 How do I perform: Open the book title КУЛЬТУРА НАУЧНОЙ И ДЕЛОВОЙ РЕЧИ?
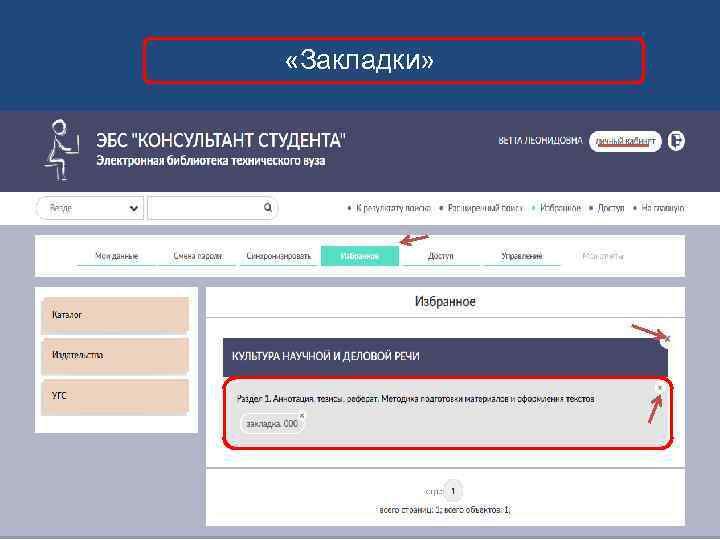pyautogui.click(x=325, y=356)
